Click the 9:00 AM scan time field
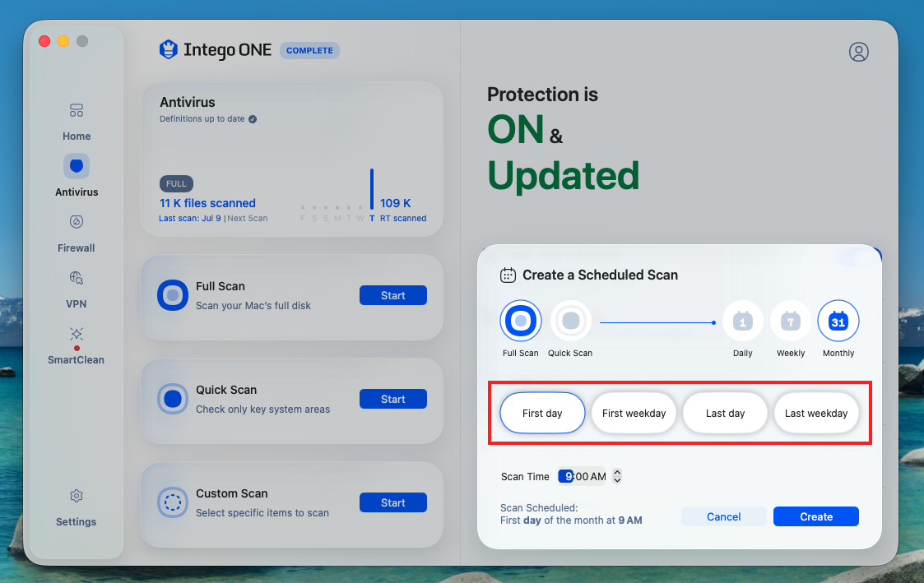Image resolution: width=924 pixels, height=583 pixels. pyautogui.click(x=583, y=476)
